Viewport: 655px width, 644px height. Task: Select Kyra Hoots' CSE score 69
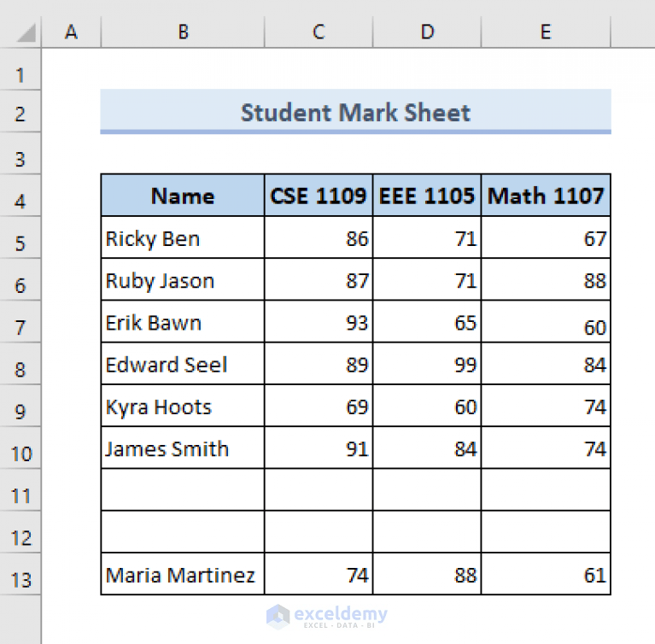tap(319, 406)
